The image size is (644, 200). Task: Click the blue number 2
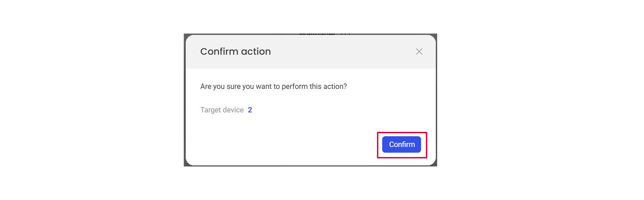(250, 110)
